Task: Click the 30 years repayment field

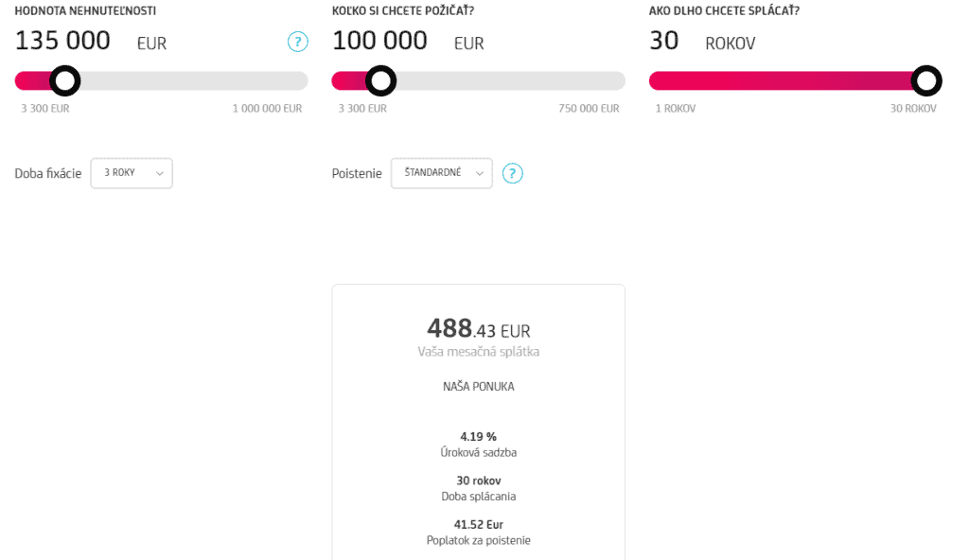Action: (662, 41)
